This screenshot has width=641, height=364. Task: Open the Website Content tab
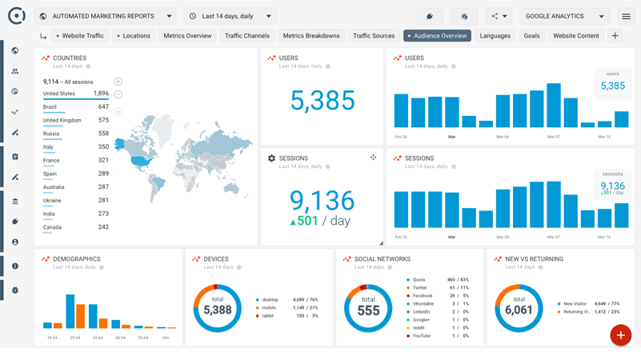(x=575, y=36)
